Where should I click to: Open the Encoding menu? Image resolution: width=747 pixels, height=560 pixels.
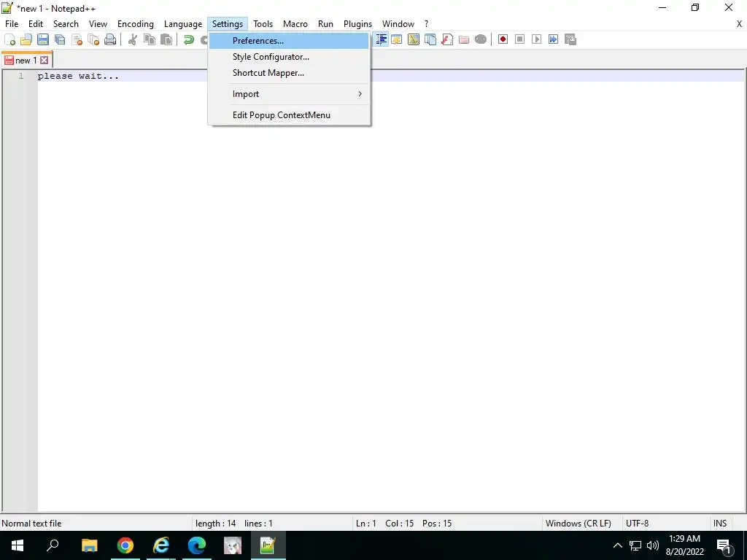(136, 24)
